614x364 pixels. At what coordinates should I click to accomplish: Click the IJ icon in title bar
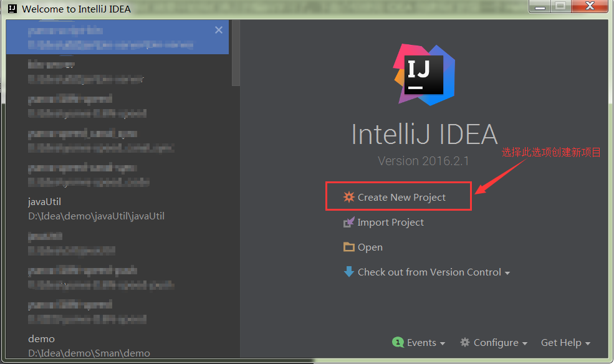pyautogui.click(x=12, y=9)
